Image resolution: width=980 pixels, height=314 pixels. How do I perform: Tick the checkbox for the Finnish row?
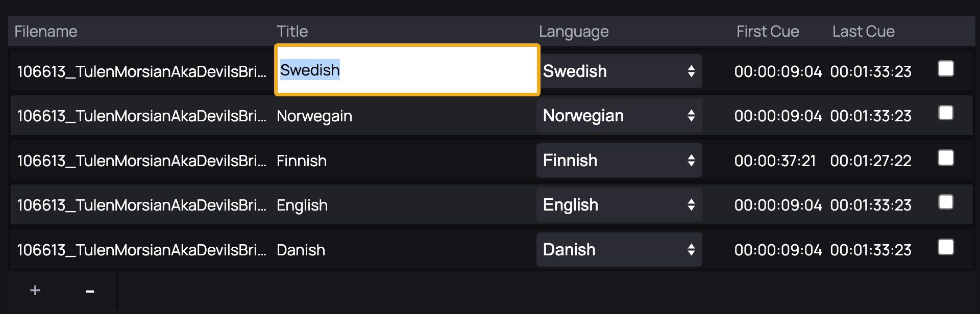pos(946,158)
